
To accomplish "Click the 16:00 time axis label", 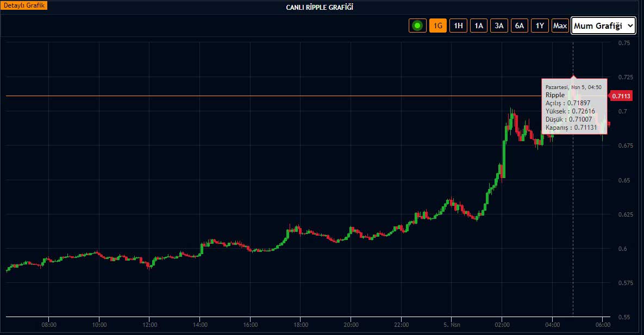I will coord(250,325).
